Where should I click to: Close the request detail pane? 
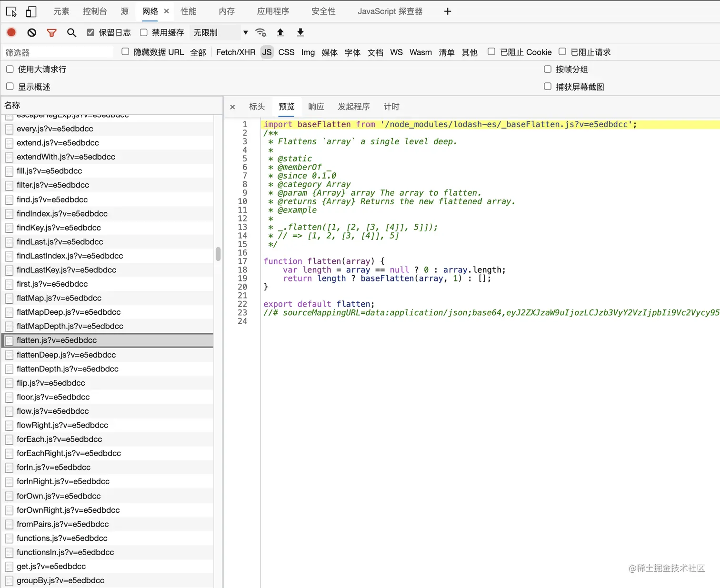coord(232,107)
